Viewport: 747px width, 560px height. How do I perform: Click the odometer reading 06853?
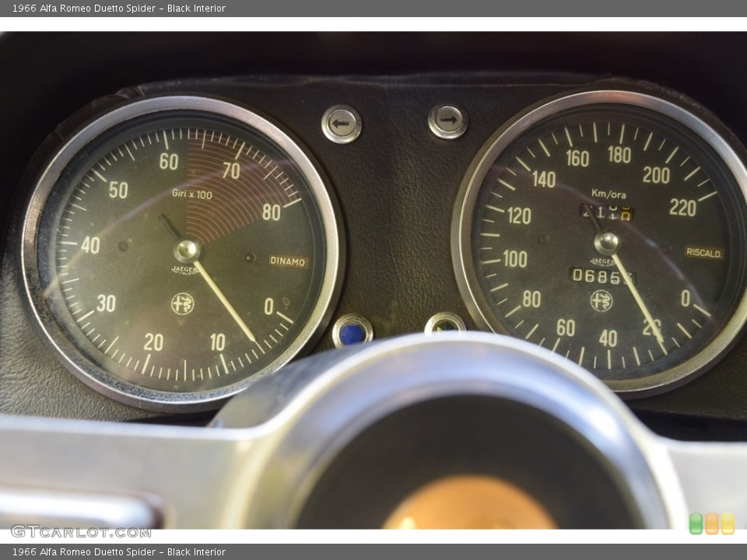(602, 276)
